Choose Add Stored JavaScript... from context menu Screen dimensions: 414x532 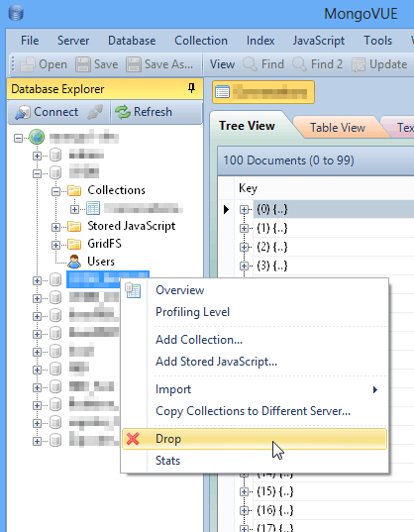[255, 362]
